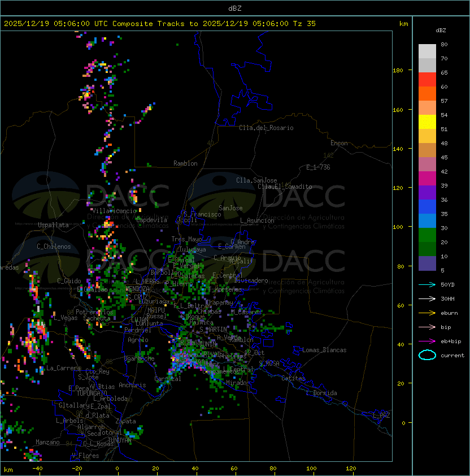Viewport: 470px width, 476px height.
Task: Click the 'Zapata' place label
Action: (x=125, y=421)
